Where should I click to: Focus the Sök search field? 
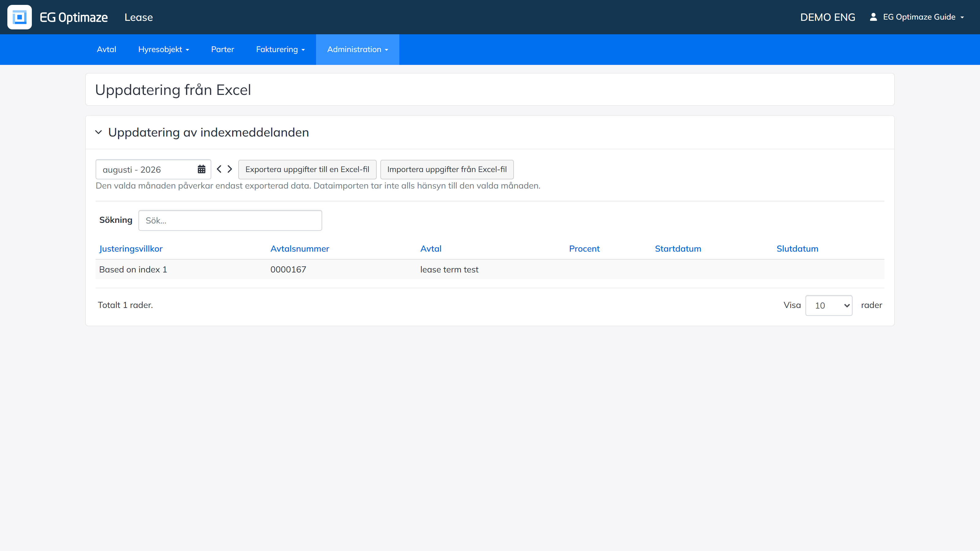click(x=230, y=220)
